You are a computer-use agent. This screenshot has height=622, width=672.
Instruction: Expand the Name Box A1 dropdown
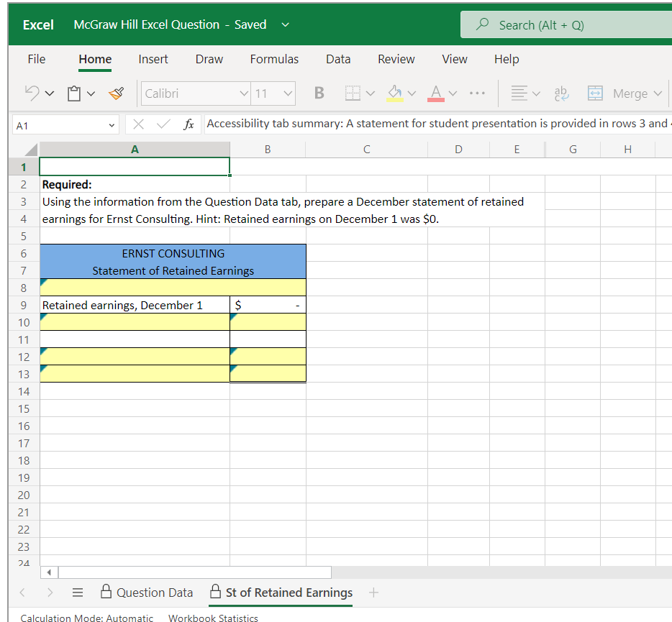(112, 125)
